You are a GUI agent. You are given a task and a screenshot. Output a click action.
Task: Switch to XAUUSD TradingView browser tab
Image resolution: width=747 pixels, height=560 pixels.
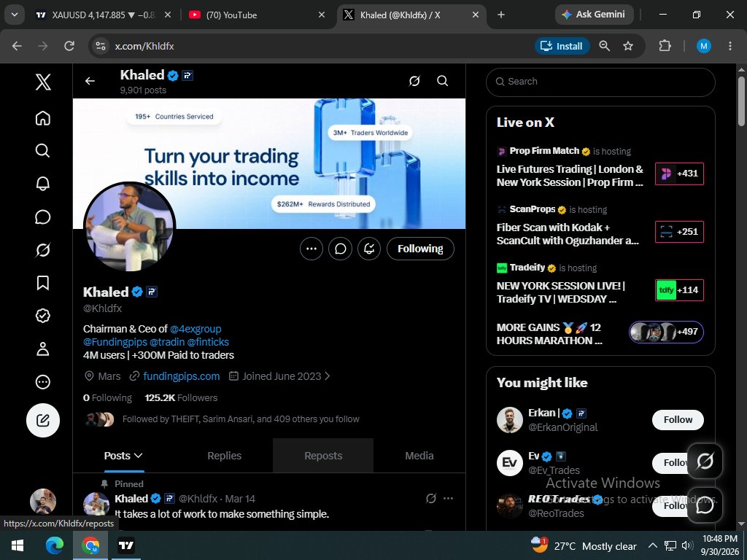coord(104,15)
